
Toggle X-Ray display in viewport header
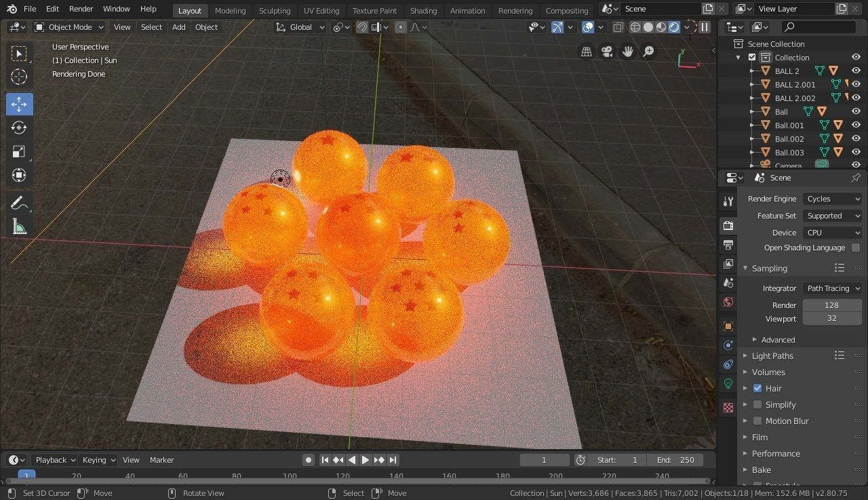(618, 27)
